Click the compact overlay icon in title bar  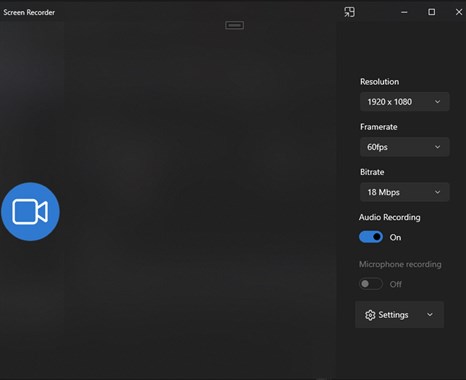click(x=349, y=12)
